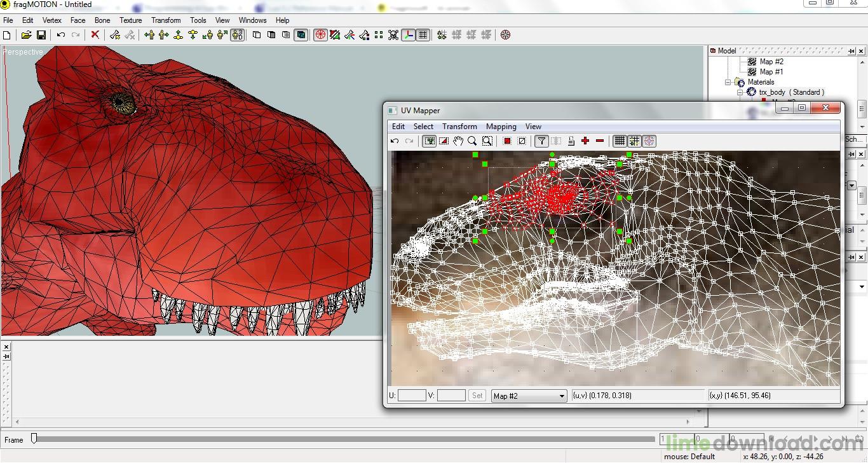This screenshot has height=463, width=868.
Task: Open the Mapping menu in UV Mapper
Action: (x=501, y=127)
